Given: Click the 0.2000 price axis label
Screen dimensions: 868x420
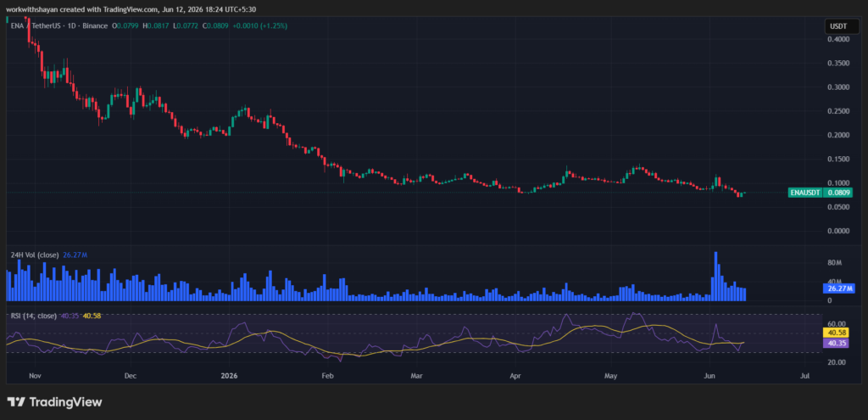Looking at the screenshot, I should tap(837, 135).
